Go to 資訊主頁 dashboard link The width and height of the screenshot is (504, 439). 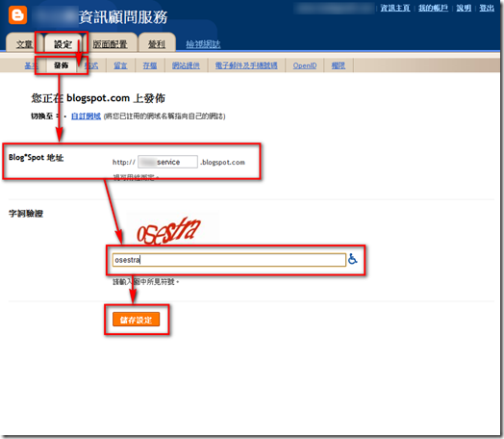coord(395,8)
